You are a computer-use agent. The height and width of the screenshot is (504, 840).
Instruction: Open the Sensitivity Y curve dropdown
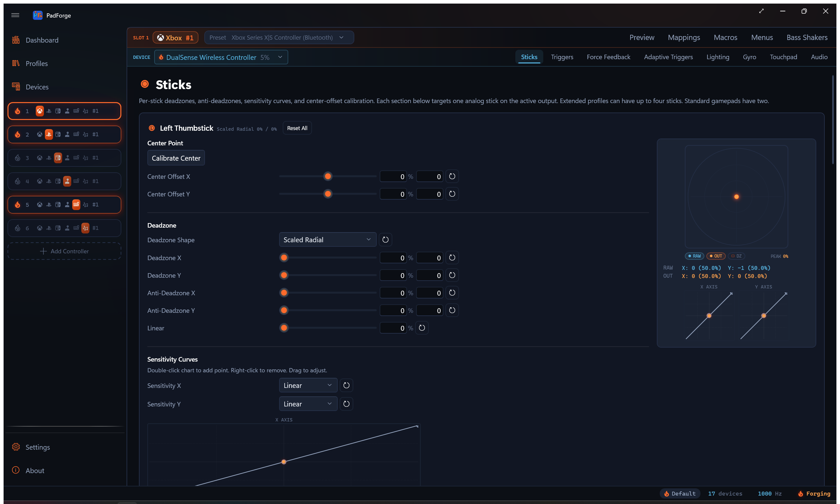click(308, 404)
